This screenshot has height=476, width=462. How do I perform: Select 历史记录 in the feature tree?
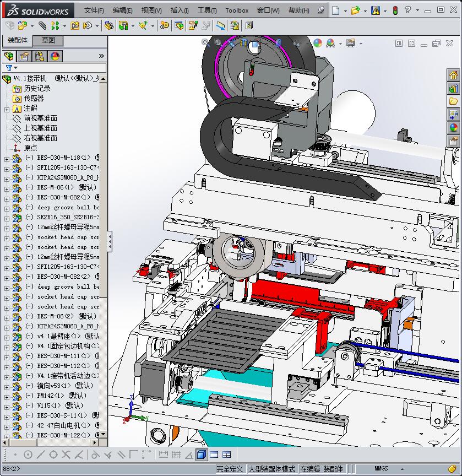tap(37, 88)
